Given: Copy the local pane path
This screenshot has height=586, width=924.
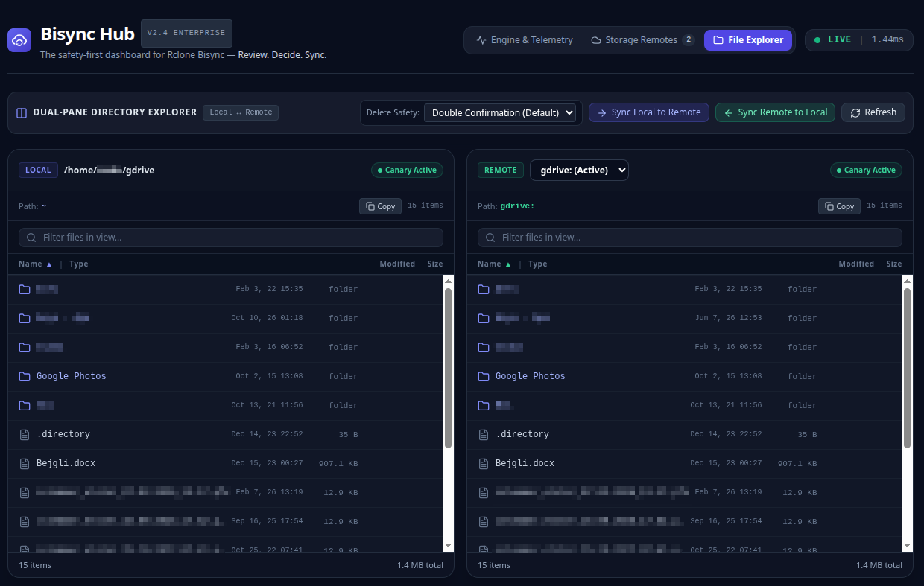Looking at the screenshot, I should (380, 206).
